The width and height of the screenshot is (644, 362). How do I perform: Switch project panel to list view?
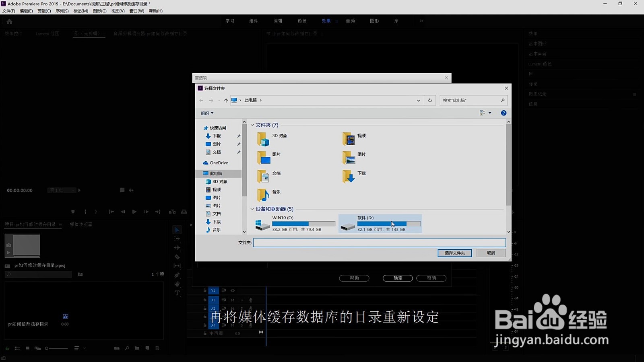tap(17, 348)
